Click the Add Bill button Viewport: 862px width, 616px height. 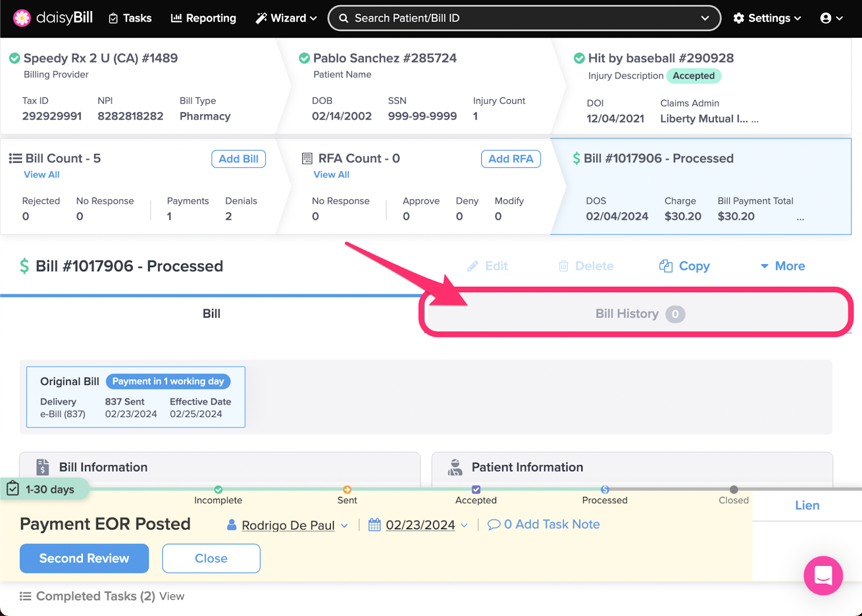coord(238,159)
